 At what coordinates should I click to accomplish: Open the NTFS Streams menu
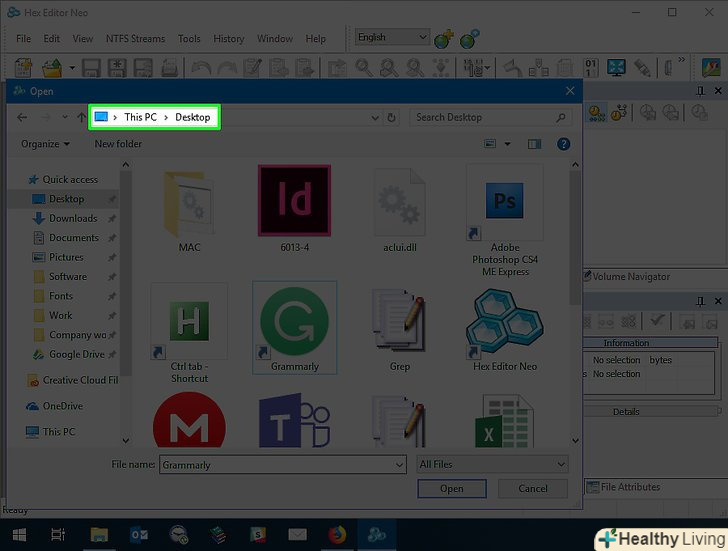click(x=135, y=39)
